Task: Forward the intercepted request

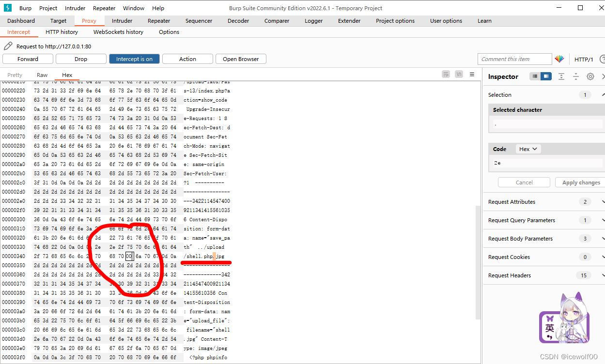Action: (28, 59)
